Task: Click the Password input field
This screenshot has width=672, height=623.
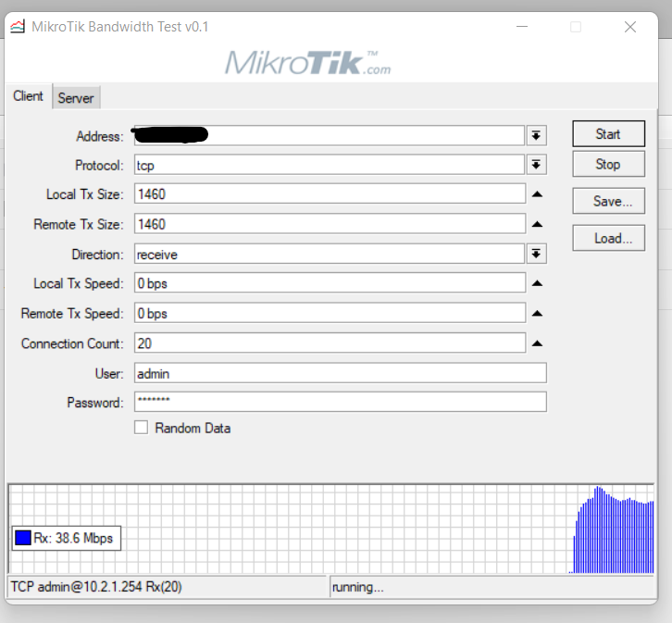Action: pos(341,402)
